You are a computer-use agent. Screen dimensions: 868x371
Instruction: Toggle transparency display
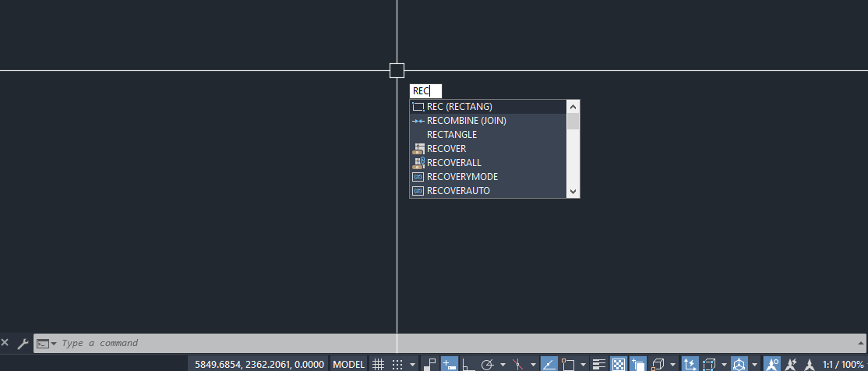pos(618,364)
